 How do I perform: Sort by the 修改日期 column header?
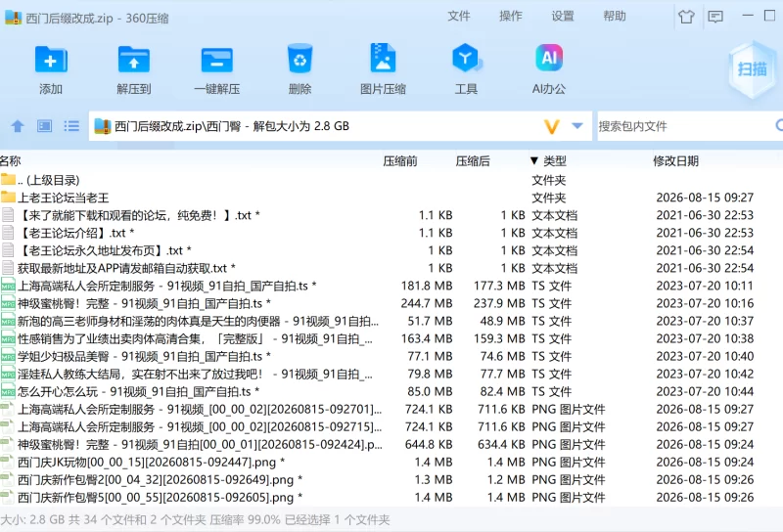675,160
